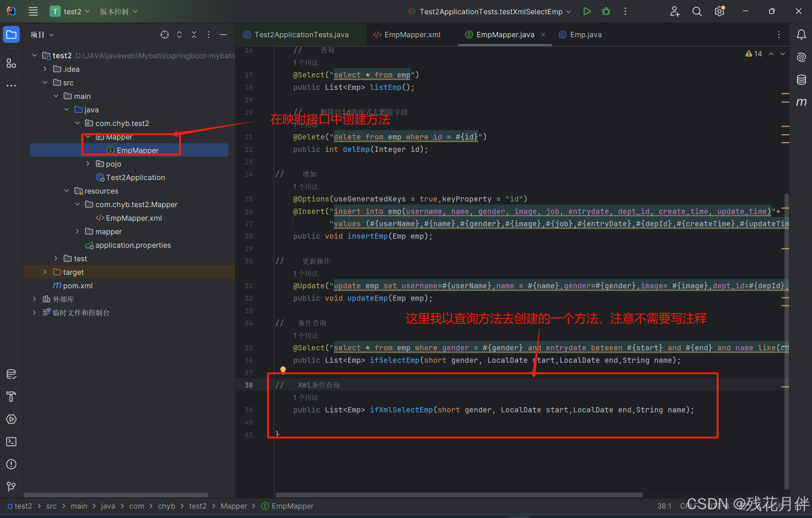Image resolution: width=812 pixels, height=518 pixels.
Task: Expand the target folder
Action: click(45, 272)
